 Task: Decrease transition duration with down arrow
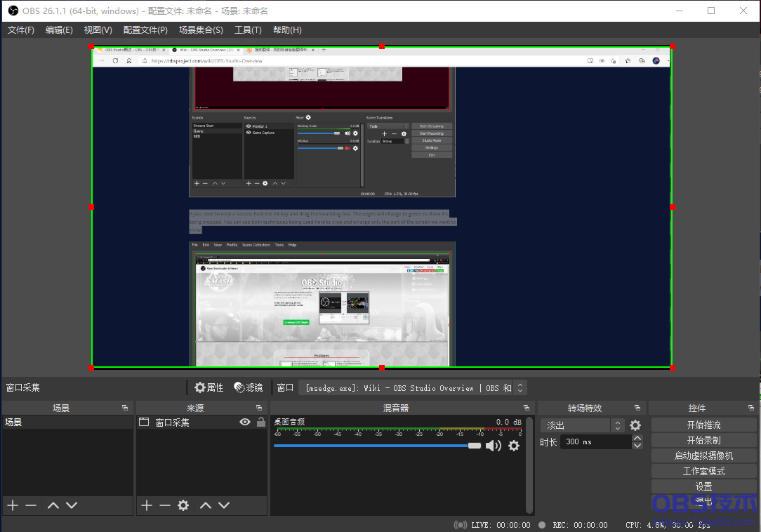point(637,446)
